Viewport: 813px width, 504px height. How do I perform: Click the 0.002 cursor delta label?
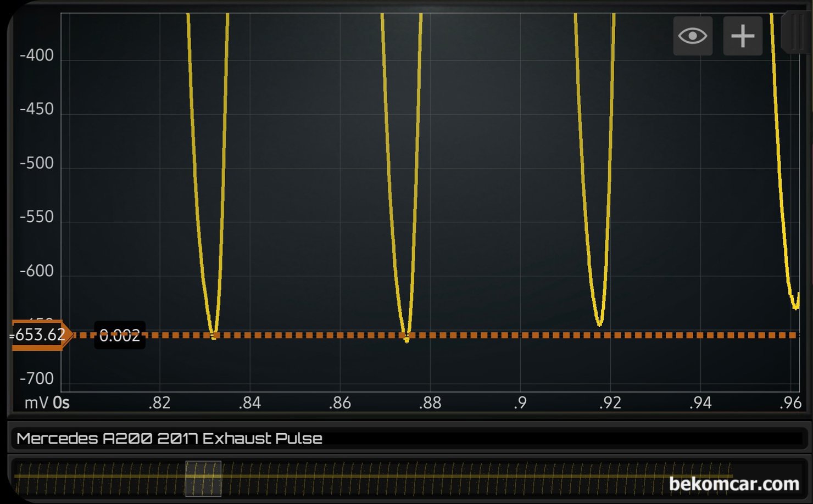tap(120, 335)
